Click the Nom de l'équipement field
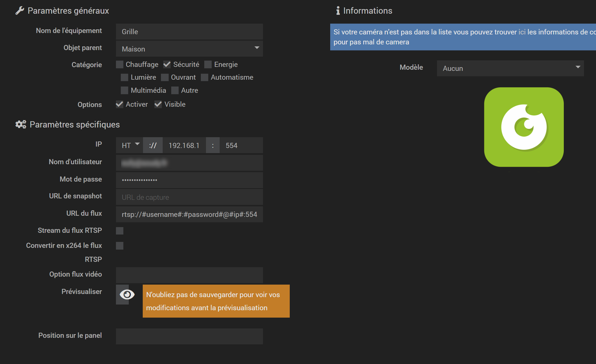Screen dimensions: 596x364 (x=189, y=32)
